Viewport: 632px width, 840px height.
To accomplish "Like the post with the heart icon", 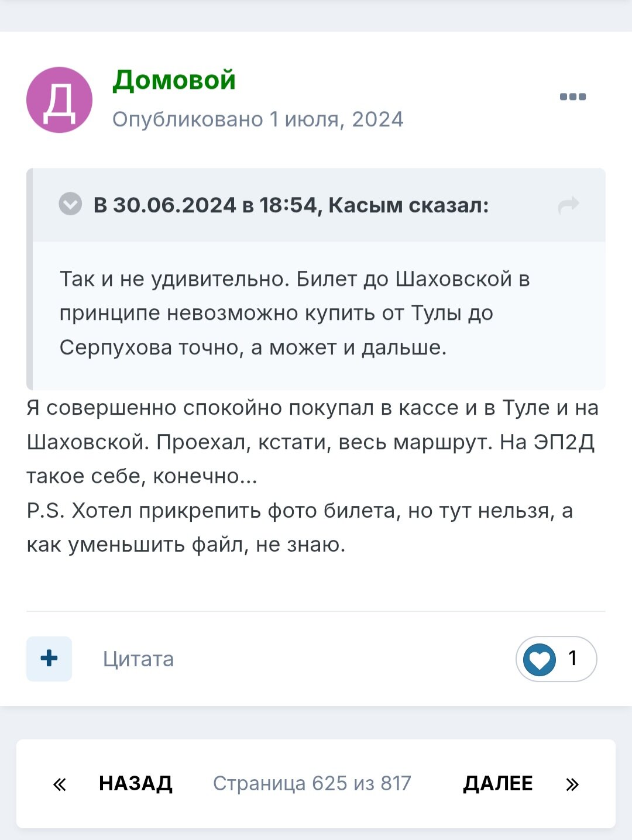I will (x=539, y=659).
